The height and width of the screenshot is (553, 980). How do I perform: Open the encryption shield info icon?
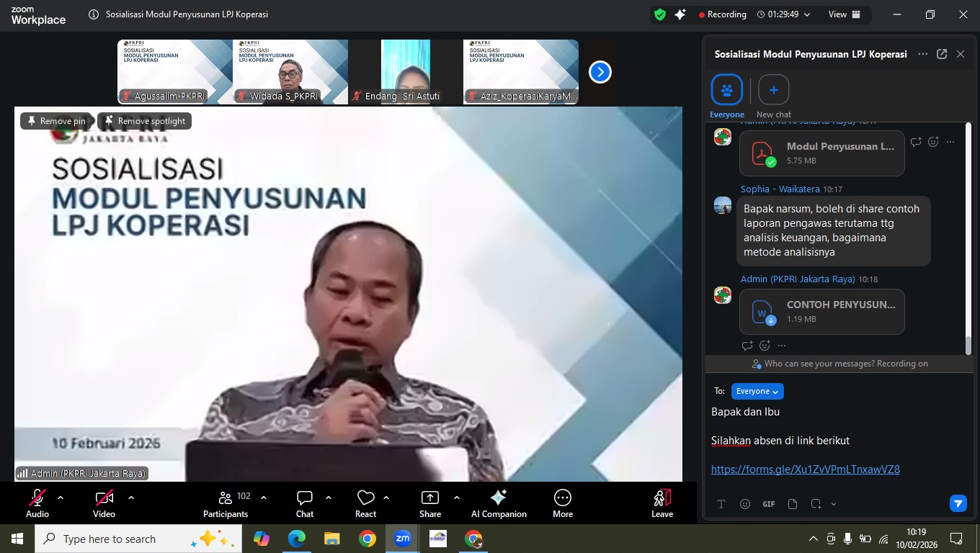point(659,14)
